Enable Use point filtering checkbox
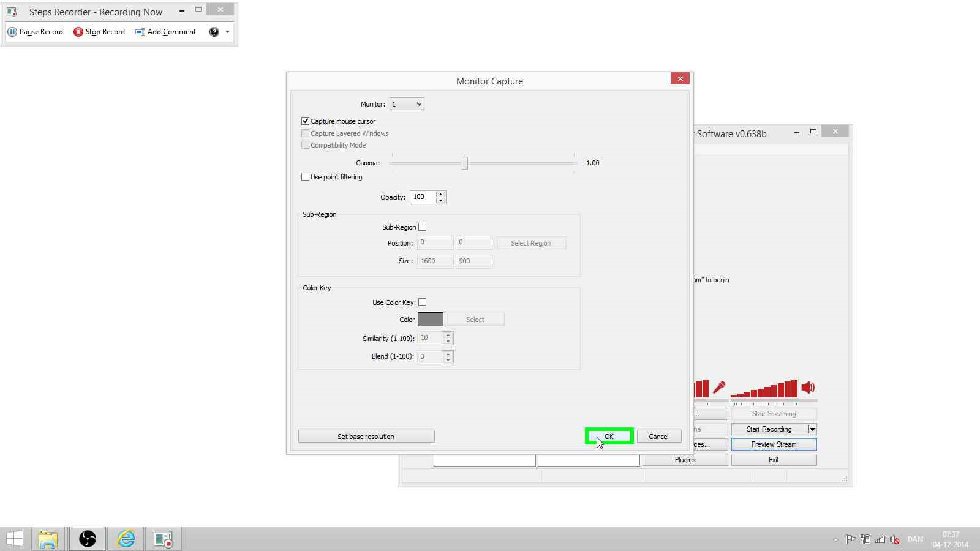This screenshot has width=980, height=551. pyautogui.click(x=305, y=177)
